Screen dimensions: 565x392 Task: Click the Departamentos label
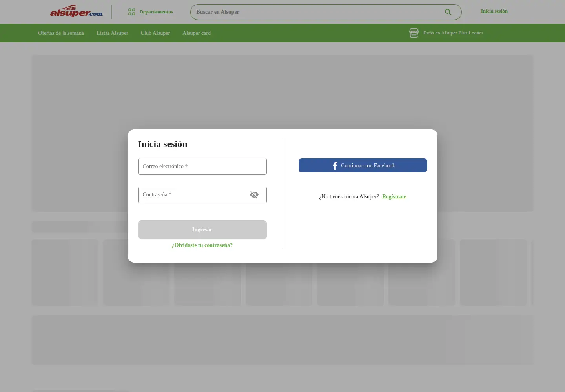pyautogui.click(x=156, y=12)
